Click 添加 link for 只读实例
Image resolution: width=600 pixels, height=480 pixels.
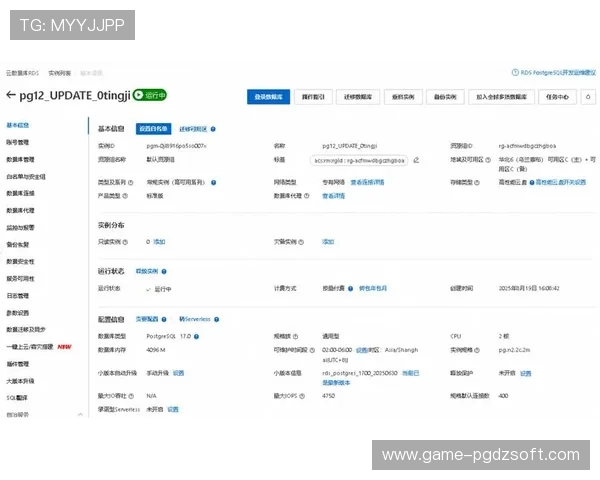click(159, 242)
